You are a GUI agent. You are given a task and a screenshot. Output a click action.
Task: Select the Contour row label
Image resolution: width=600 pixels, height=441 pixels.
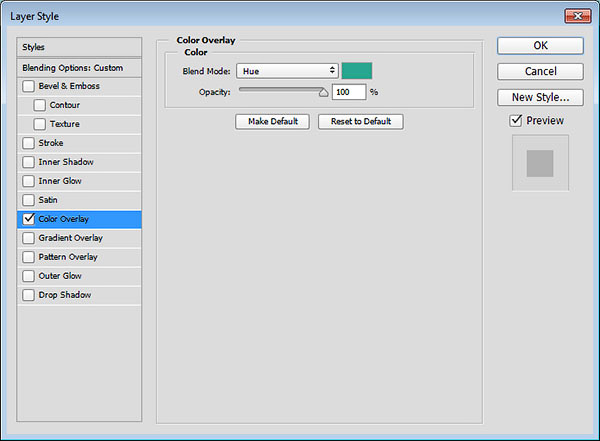point(65,105)
